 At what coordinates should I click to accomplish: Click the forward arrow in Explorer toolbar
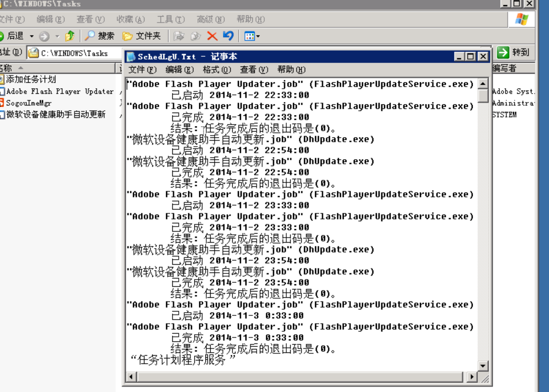[x=44, y=36]
